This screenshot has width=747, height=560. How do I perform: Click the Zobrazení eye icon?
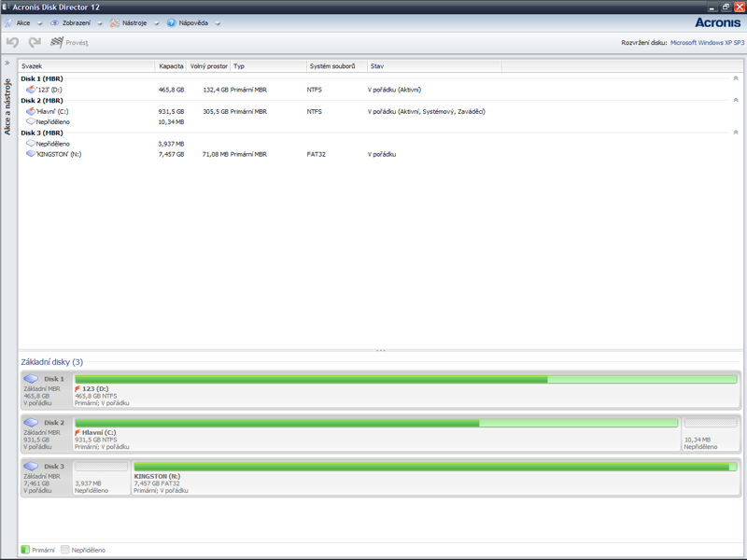[55, 22]
